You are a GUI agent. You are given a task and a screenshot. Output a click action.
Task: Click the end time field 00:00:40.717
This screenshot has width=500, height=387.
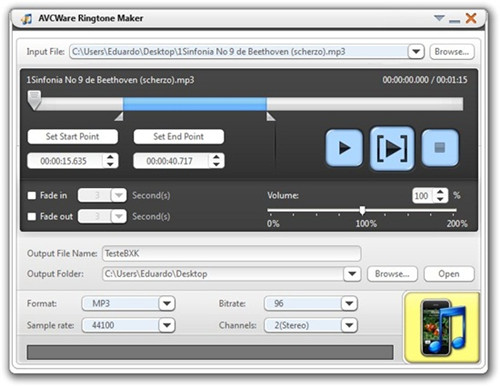click(x=171, y=161)
